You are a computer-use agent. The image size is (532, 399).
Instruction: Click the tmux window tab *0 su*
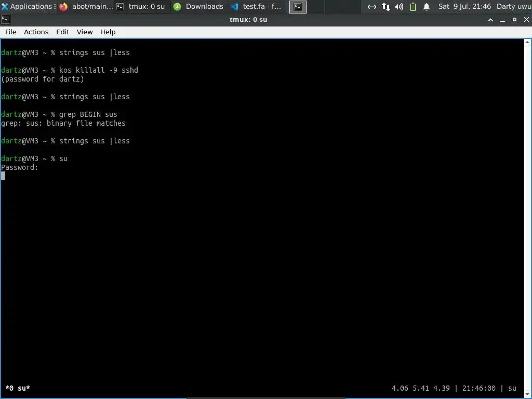pos(18,388)
